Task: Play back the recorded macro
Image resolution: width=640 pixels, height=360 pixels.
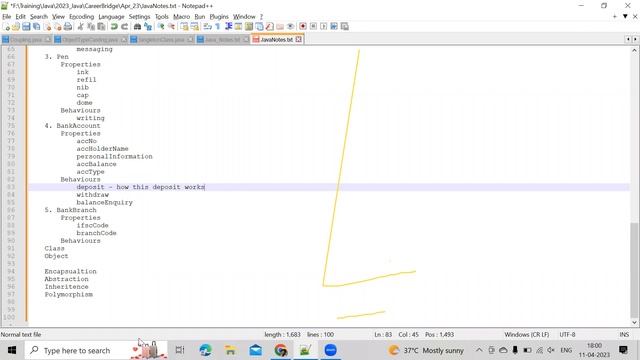Action: (324, 27)
